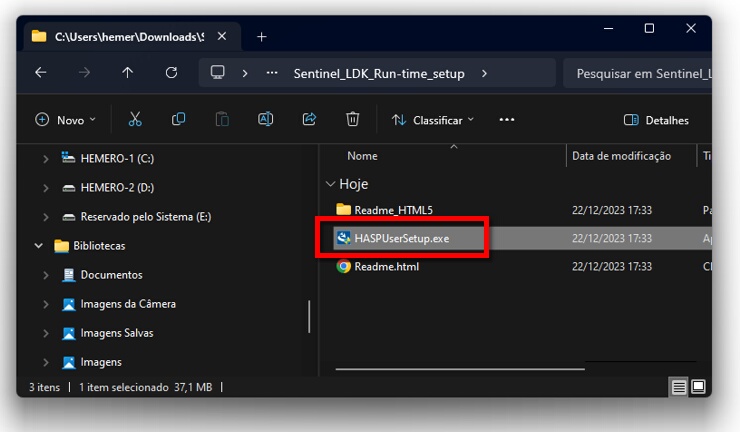This screenshot has height=432, width=740.
Task: Click the chevron after the Sentinel_LDK_Run-time_setup breadcrumb
Action: tap(484, 73)
